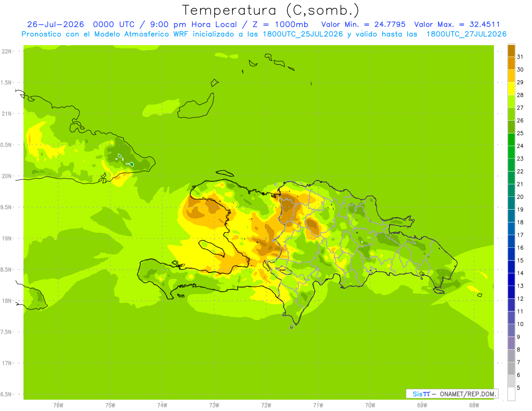Click the color bar label "13"
Screen dimensions: 532x411
520,286
